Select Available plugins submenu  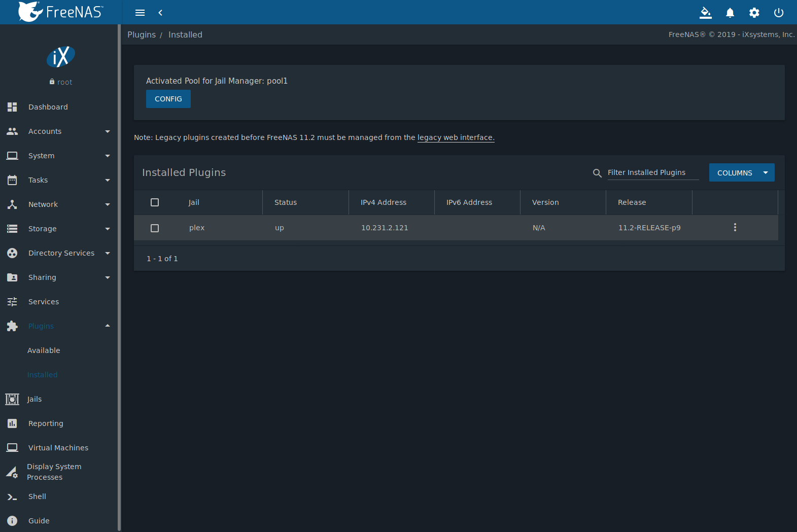coord(44,350)
